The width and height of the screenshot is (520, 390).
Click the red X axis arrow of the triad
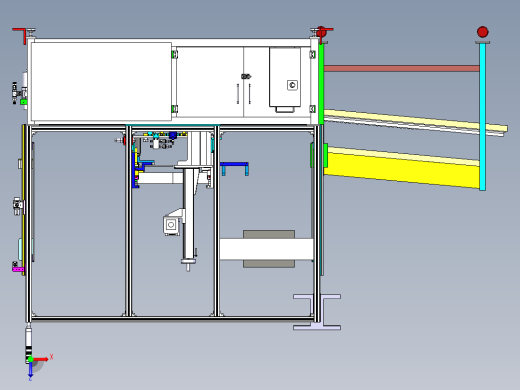[x=41, y=359]
